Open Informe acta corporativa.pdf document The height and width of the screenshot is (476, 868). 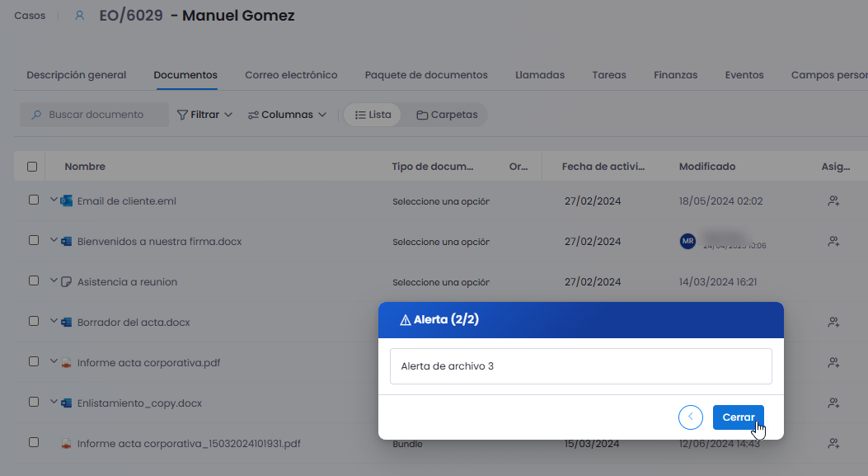click(148, 363)
